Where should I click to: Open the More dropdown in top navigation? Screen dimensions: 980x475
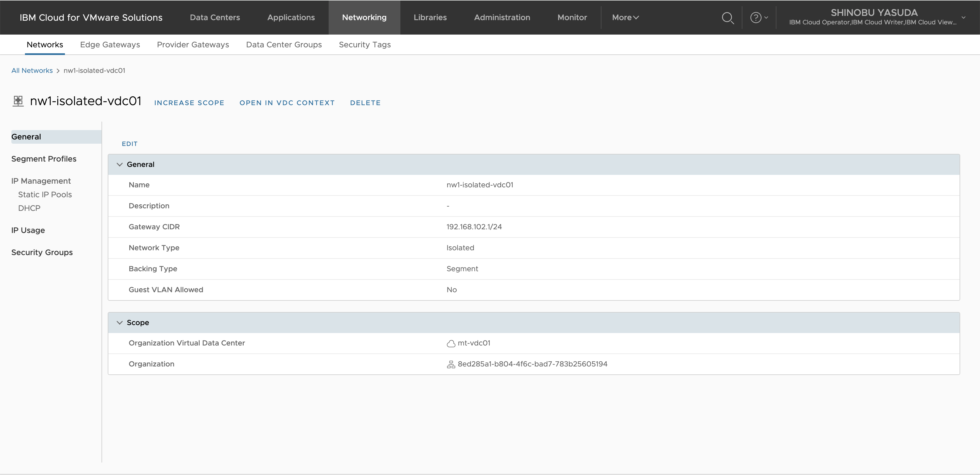point(625,18)
